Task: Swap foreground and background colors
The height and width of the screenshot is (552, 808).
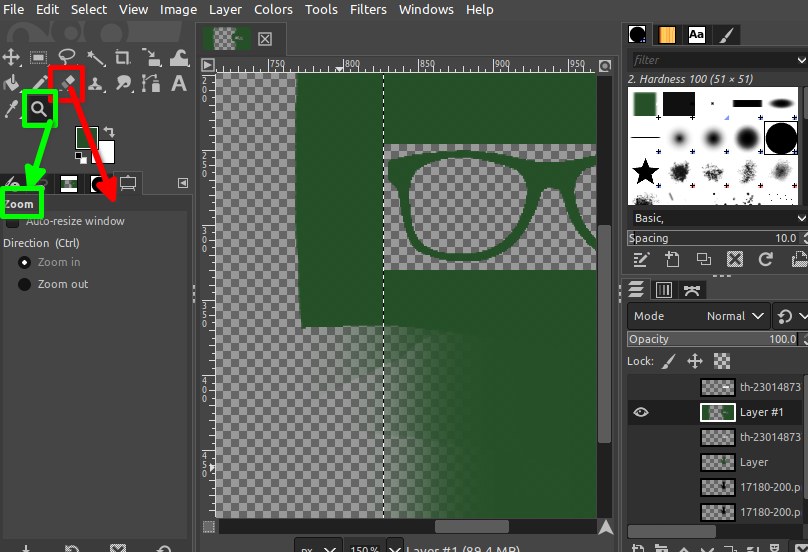Action: point(109,132)
